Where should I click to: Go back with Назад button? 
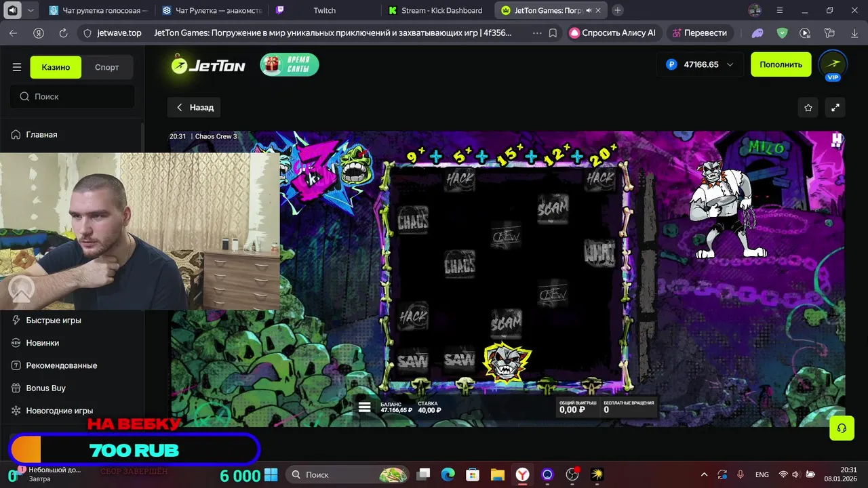pyautogui.click(x=195, y=107)
